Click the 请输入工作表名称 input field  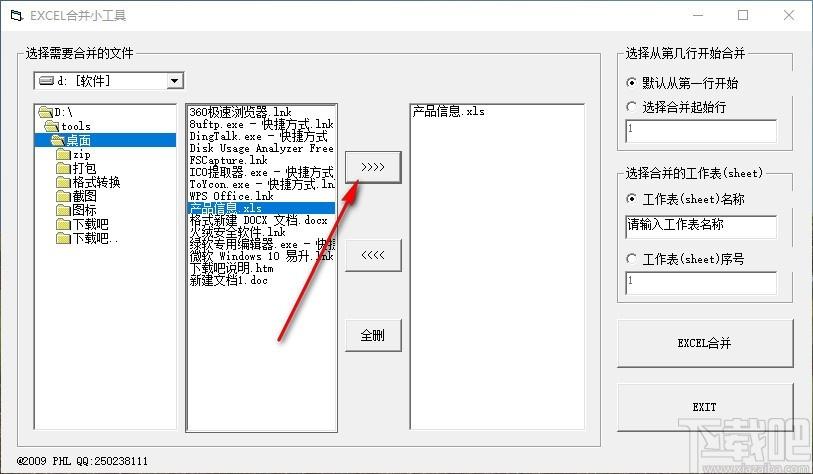701,227
